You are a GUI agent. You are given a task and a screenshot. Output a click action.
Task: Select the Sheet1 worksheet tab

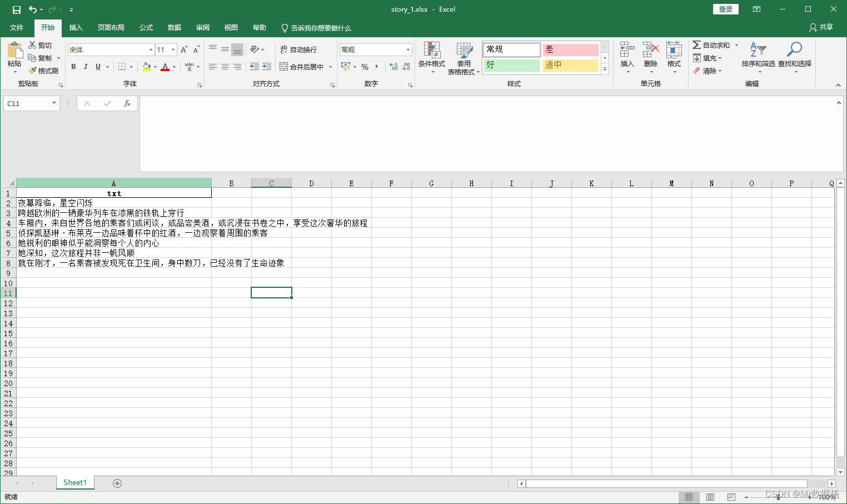click(75, 482)
